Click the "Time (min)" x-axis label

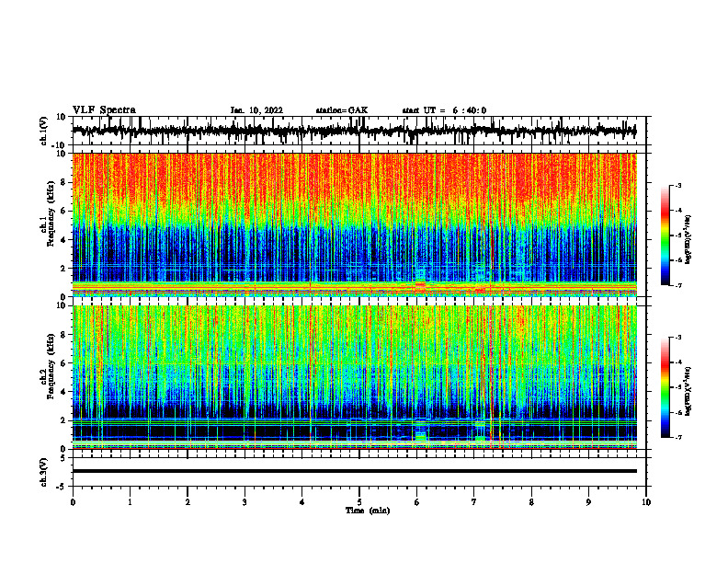pos(368,511)
